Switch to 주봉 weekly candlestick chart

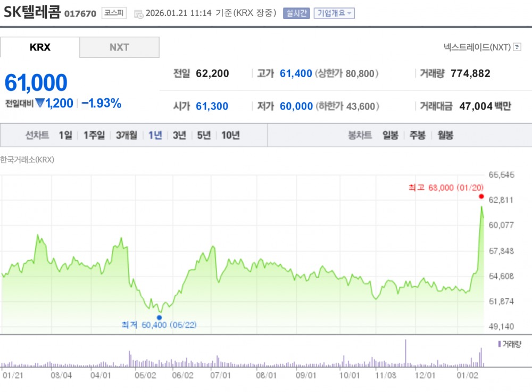tap(417, 135)
